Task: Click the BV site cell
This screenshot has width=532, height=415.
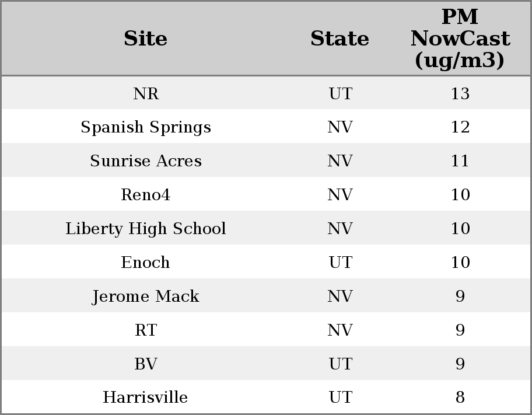Action: click(145, 364)
